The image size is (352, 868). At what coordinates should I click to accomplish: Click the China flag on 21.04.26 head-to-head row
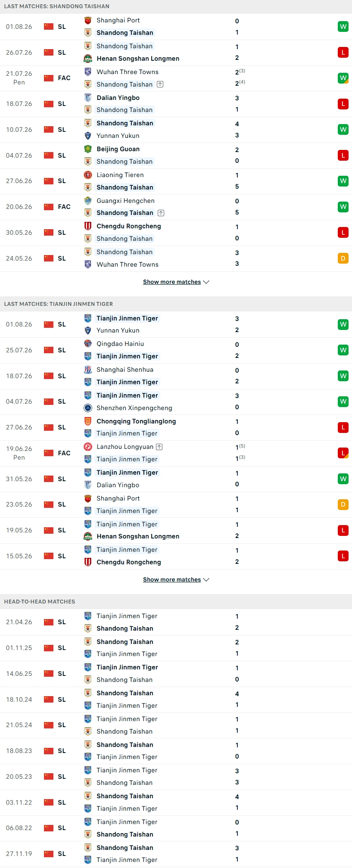[49, 622]
